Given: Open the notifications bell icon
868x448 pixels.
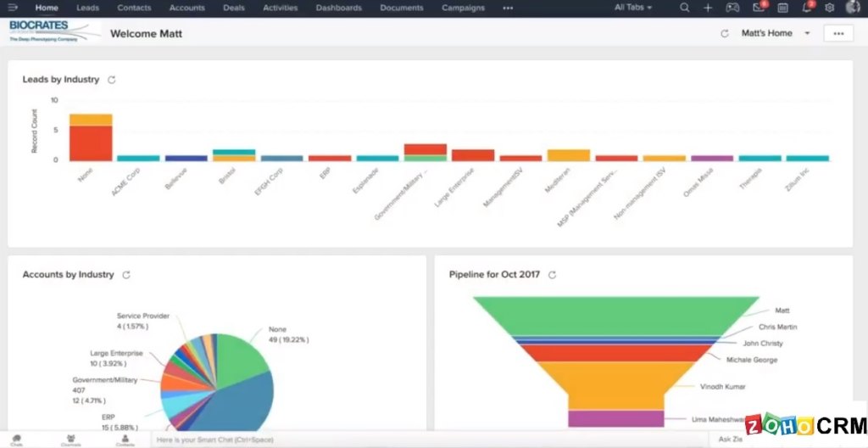Looking at the screenshot, I should [x=807, y=8].
